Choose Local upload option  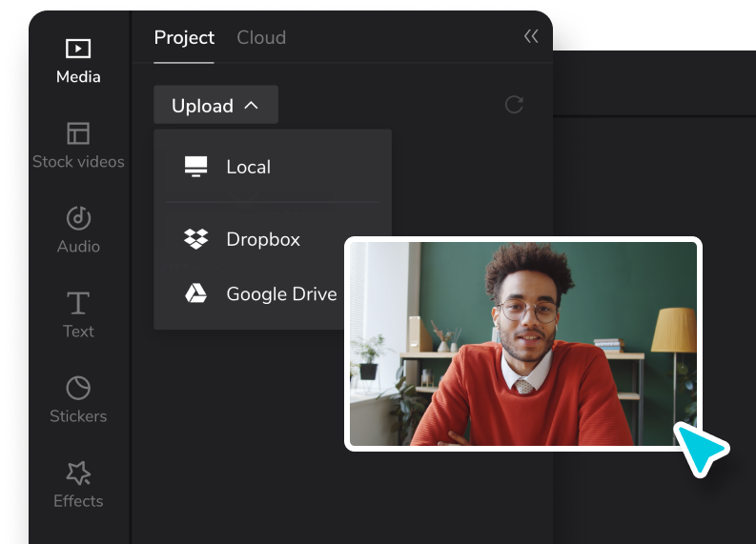[273, 167]
